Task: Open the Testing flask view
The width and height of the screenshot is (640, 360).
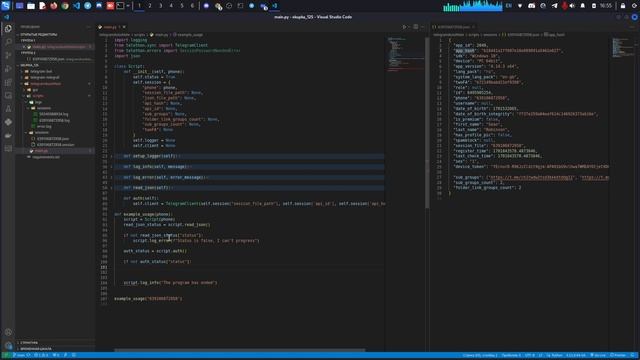Action: [x=8, y=109]
